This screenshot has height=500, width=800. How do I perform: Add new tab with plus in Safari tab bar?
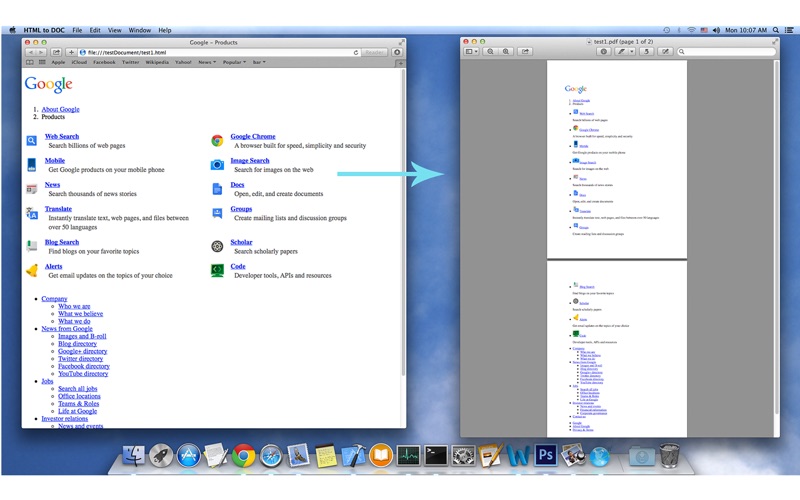point(401,63)
